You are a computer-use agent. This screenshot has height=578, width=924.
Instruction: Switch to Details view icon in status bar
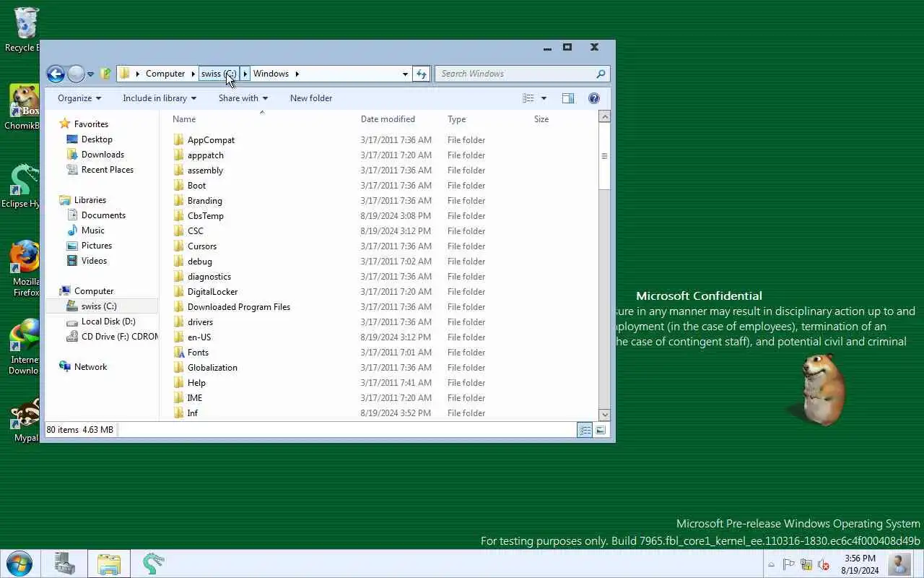[585, 430]
